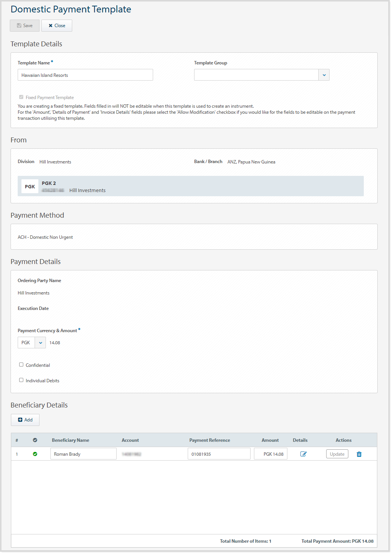
Task: Edit the Beneficiary Name field for Roman Brady
Action: [83, 453]
